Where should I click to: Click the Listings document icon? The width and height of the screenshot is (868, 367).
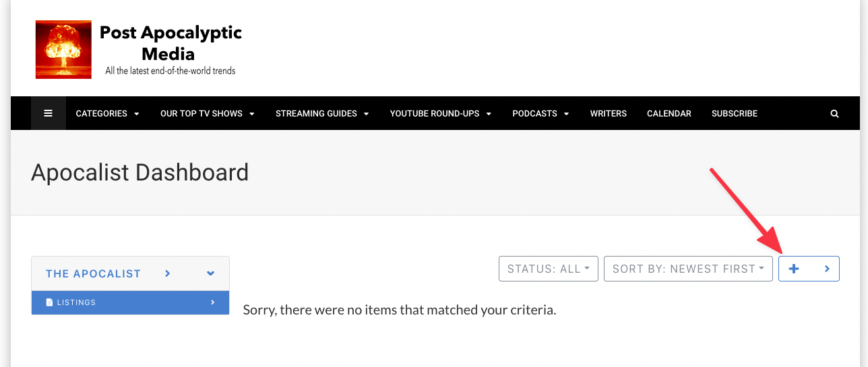[x=49, y=302]
